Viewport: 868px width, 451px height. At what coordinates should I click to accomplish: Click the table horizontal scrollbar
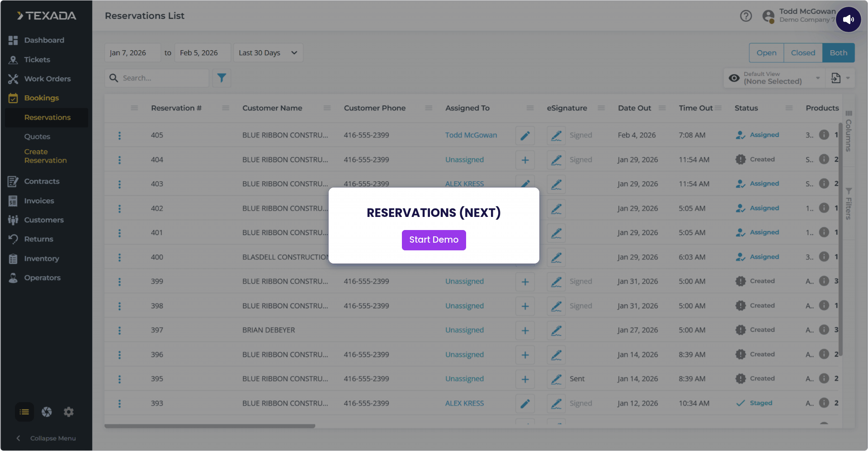pos(210,426)
